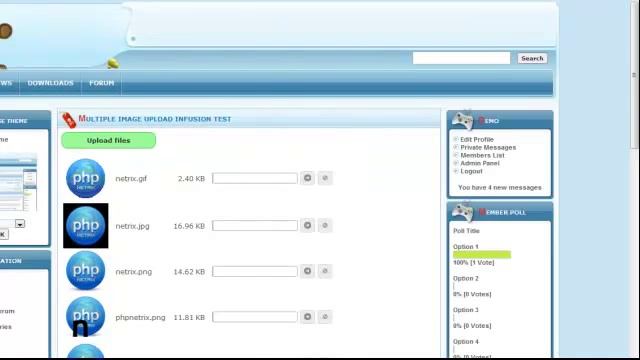Viewport: 640px width, 360px height.
Task: Open the Edit Profile link
Action: click(477, 139)
